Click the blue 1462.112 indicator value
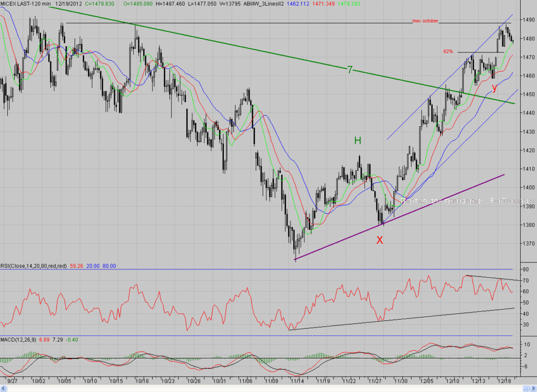This screenshot has width=537, height=392. pyautogui.click(x=298, y=4)
